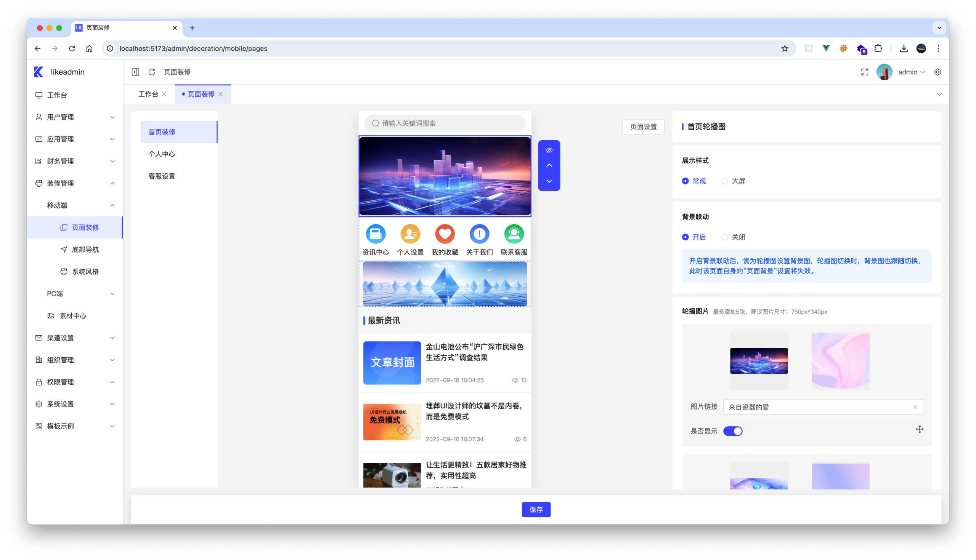This screenshot has width=976, height=560.
Task: Collapse the left sidebar
Action: point(135,72)
